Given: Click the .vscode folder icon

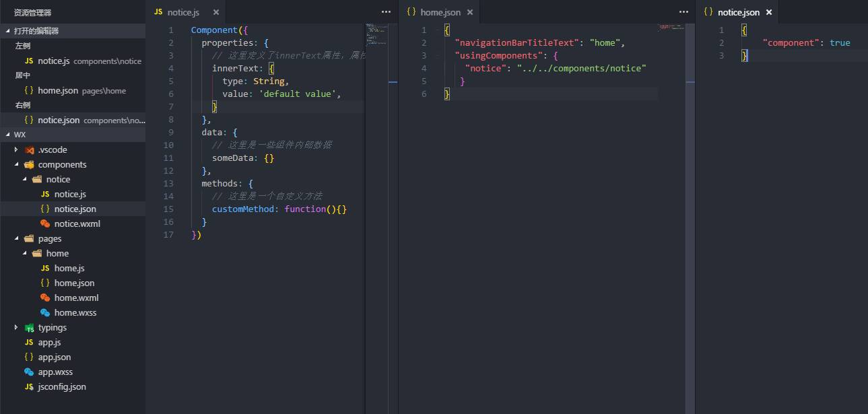Looking at the screenshot, I should click(x=29, y=149).
